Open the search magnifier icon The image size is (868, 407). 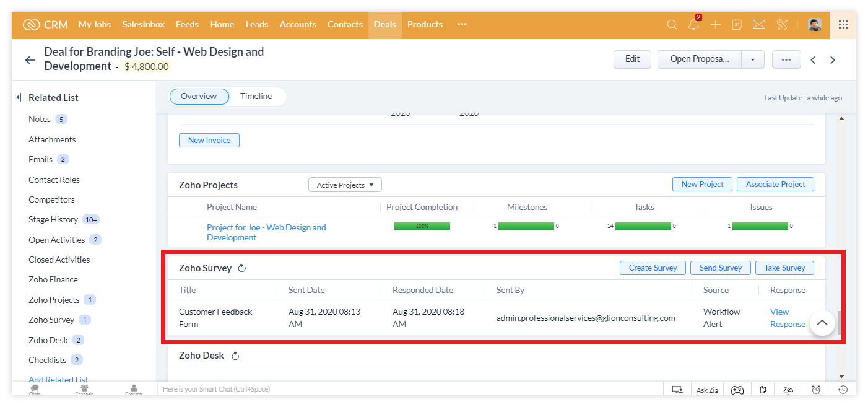pyautogui.click(x=672, y=25)
